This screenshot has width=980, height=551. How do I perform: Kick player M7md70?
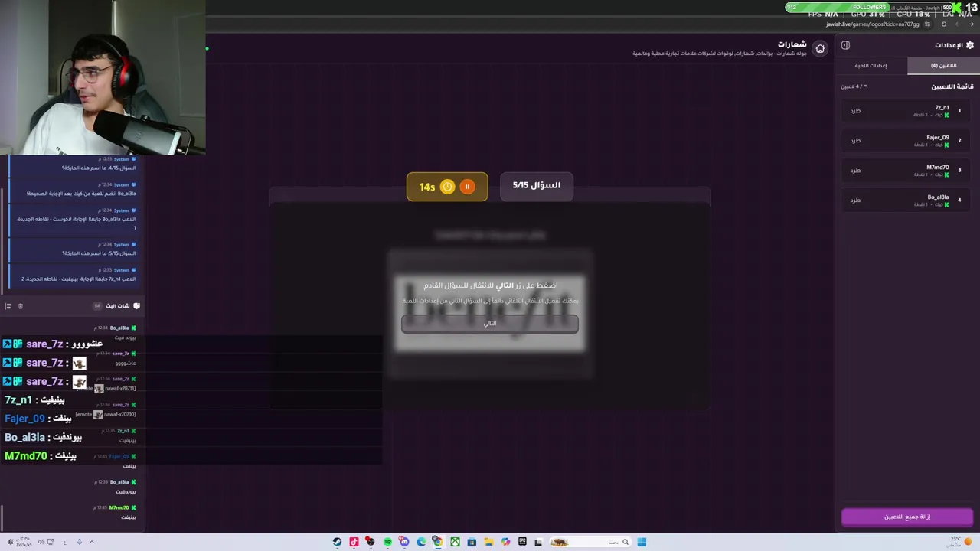click(x=855, y=171)
